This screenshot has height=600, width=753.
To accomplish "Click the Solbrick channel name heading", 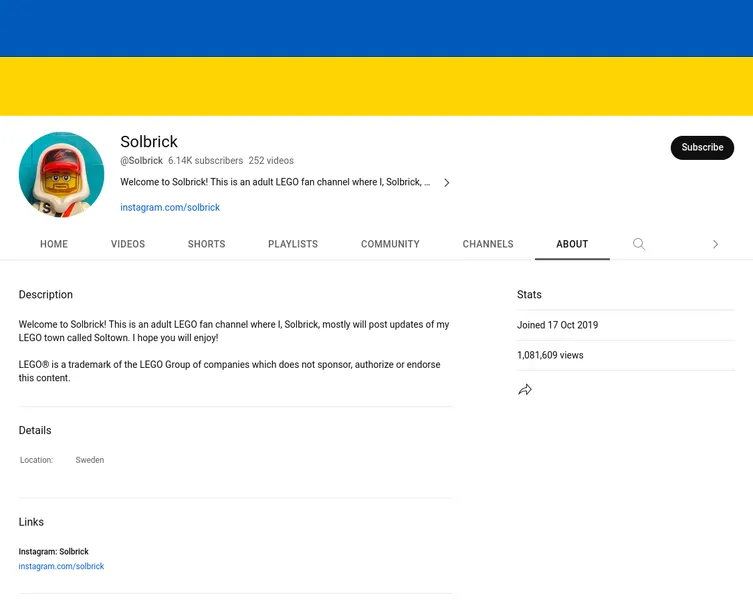I will pos(149,142).
